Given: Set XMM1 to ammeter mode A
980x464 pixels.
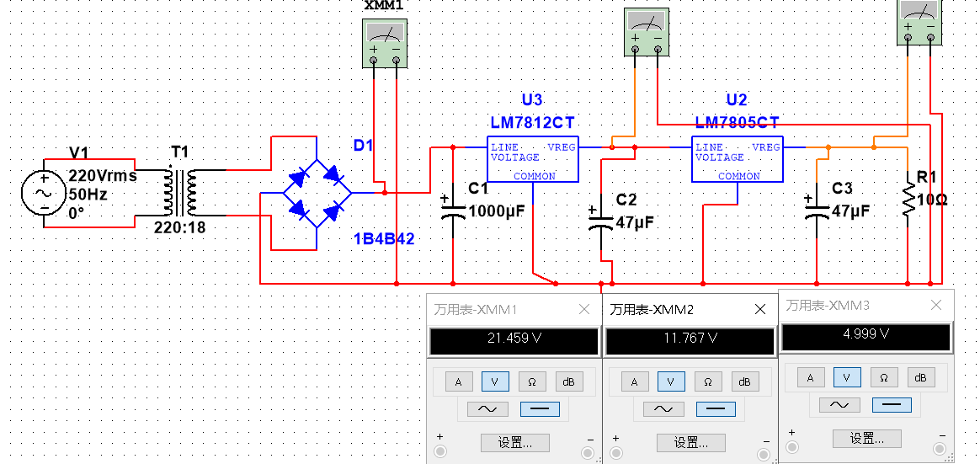Looking at the screenshot, I should coord(459,381).
